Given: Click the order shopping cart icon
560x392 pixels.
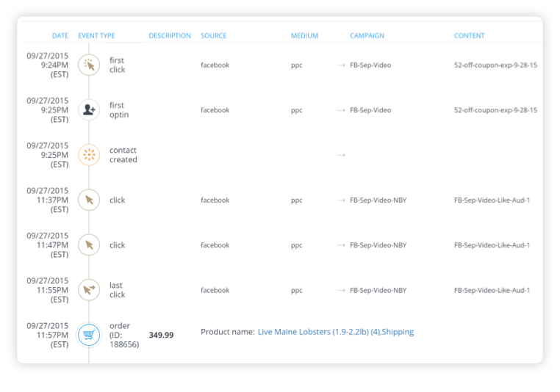Looking at the screenshot, I should [89, 335].
